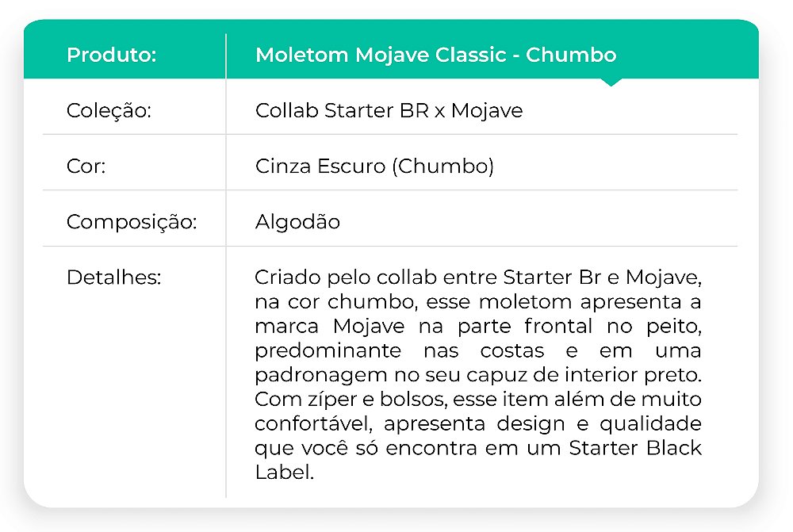Click the "Produto:" header label
The image size is (793, 532).
(111, 55)
